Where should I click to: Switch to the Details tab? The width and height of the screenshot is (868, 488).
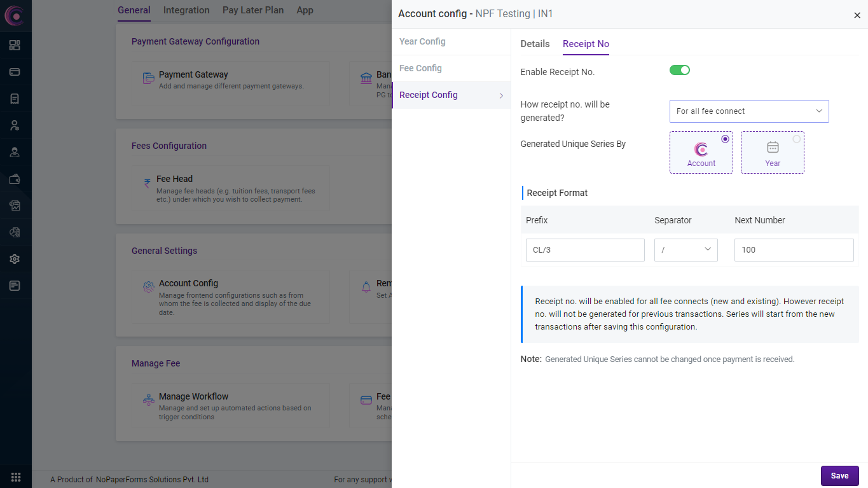coord(535,44)
